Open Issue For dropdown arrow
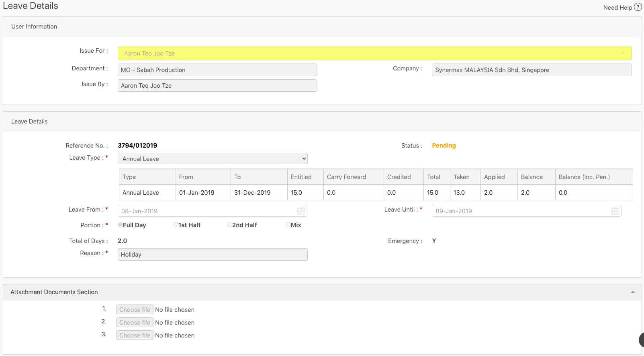Screen dimensions: 644x356 [x=623, y=53]
